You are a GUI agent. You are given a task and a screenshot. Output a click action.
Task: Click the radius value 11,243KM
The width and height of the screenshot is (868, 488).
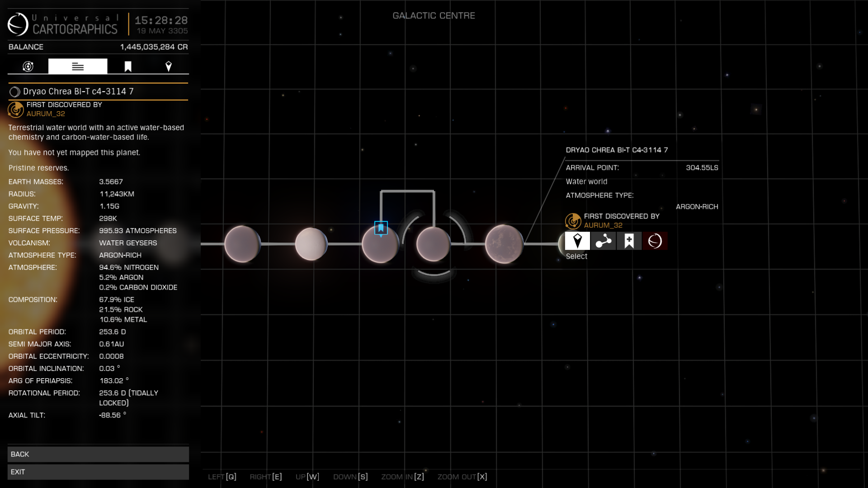click(x=117, y=194)
